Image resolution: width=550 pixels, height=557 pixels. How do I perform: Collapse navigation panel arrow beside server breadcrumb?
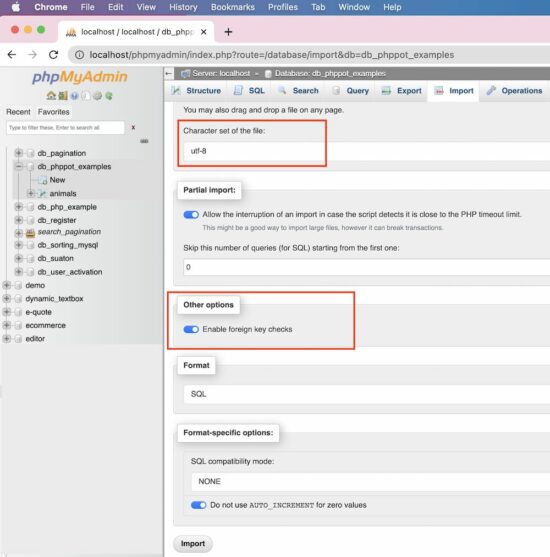coord(169,74)
